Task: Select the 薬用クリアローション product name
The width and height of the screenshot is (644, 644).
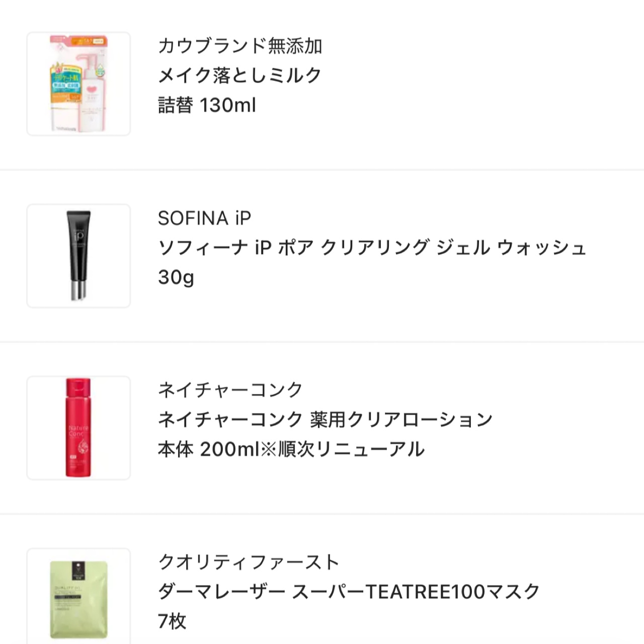Action: 401,420
